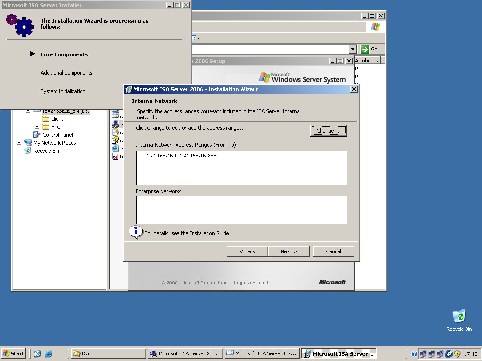This screenshot has height=361, width=482.
Task: Select My Network Places in the folder tree
Action: [55, 143]
